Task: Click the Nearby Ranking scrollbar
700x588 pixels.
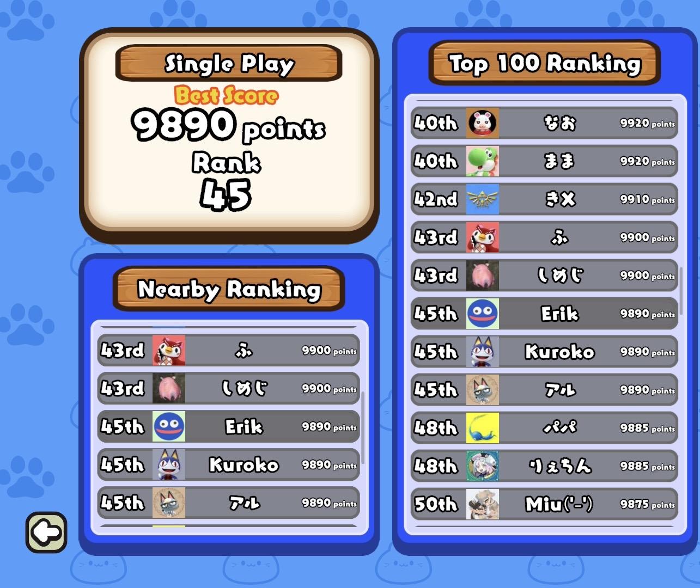Action: 363,427
